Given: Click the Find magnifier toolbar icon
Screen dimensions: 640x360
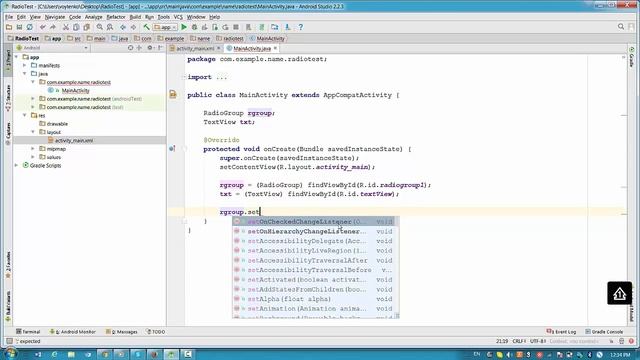Looking at the screenshot, I should [100, 27].
